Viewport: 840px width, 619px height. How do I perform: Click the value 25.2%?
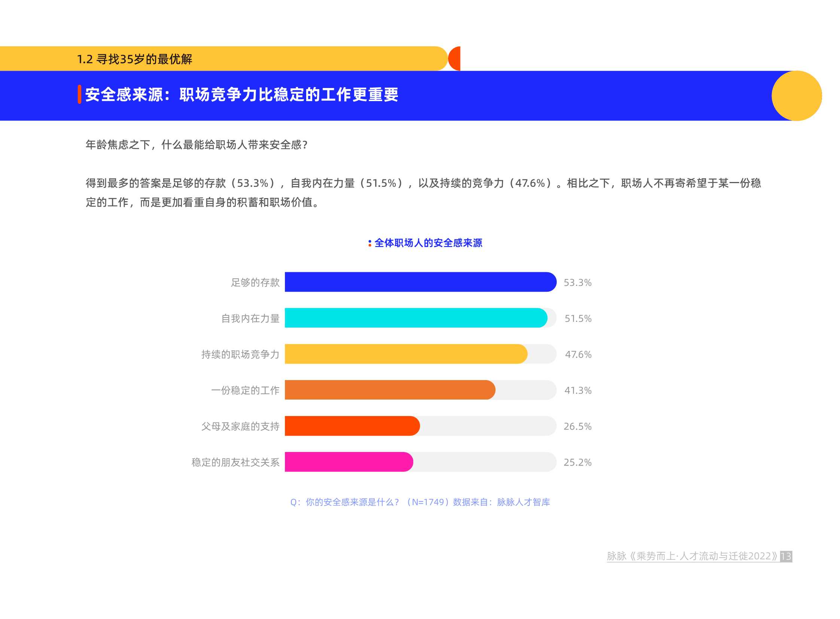(578, 462)
